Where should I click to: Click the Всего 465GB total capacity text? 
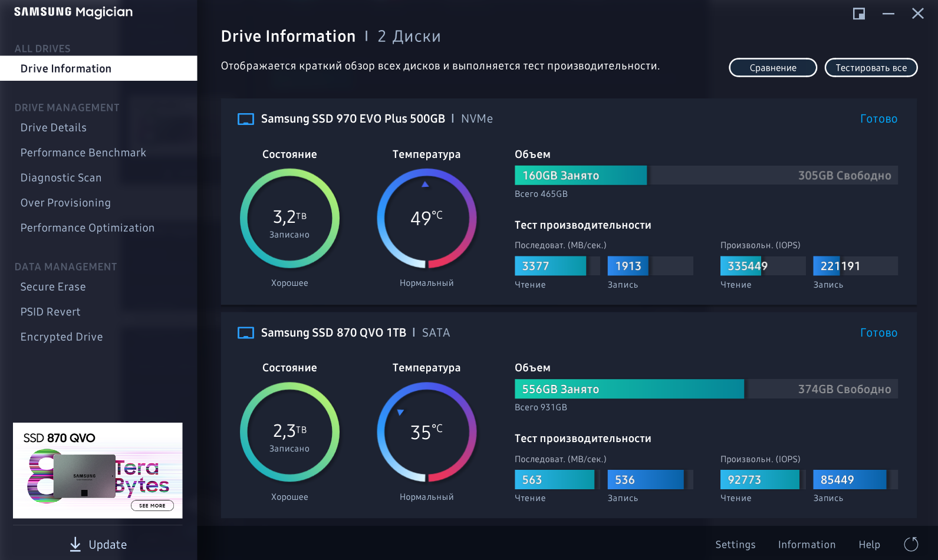pos(541,194)
